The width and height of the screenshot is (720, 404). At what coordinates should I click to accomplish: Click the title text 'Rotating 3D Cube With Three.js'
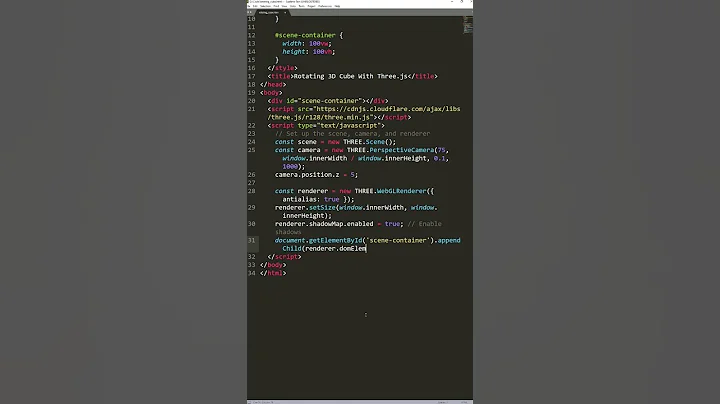coord(350,76)
